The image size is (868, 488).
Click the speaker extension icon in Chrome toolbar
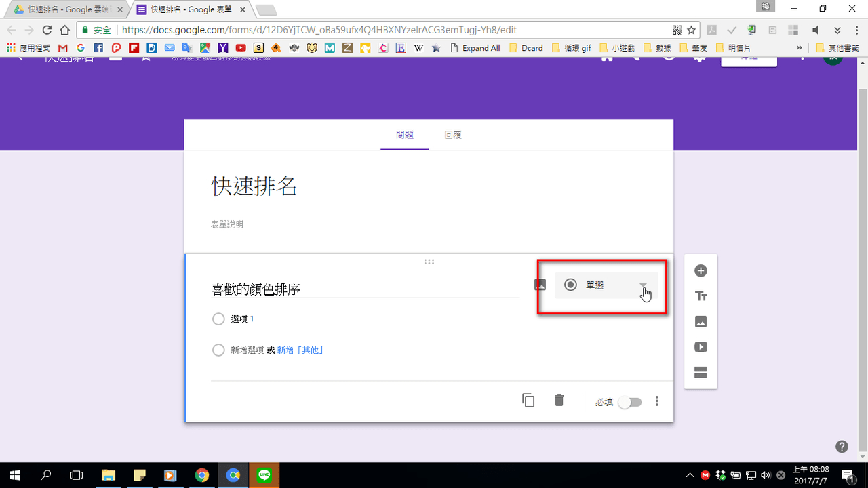(816, 30)
